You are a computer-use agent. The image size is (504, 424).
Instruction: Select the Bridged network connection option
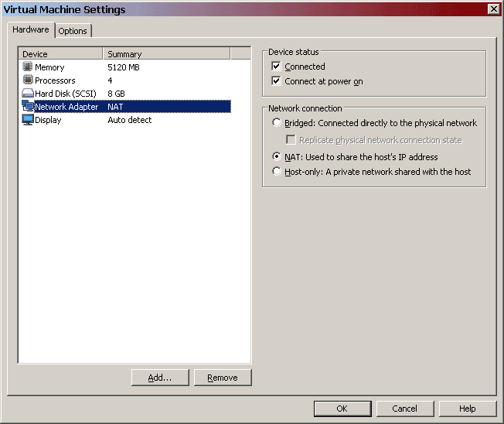tap(277, 123)
